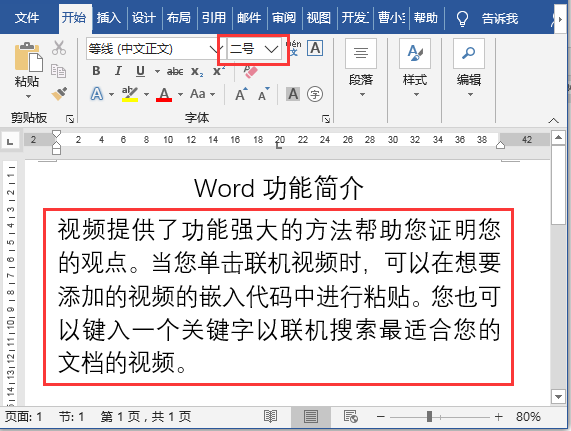Open the Change Case Aa menu

pyautogui.click(x=202, y=94)
